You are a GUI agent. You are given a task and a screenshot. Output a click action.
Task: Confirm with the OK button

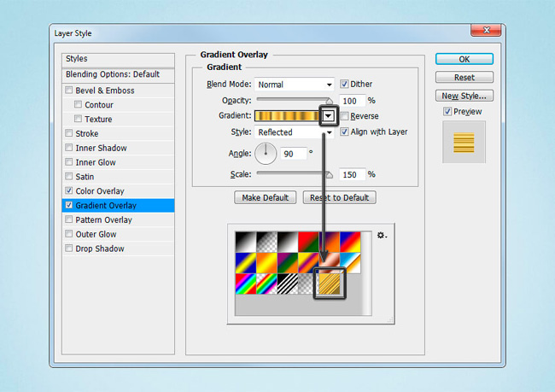(x=464, y=59)
